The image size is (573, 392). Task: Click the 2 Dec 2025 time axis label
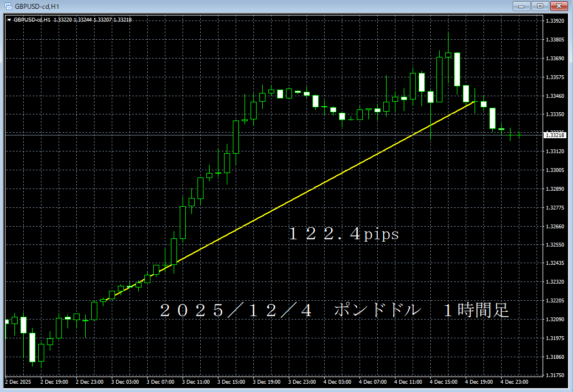(18, 381)
